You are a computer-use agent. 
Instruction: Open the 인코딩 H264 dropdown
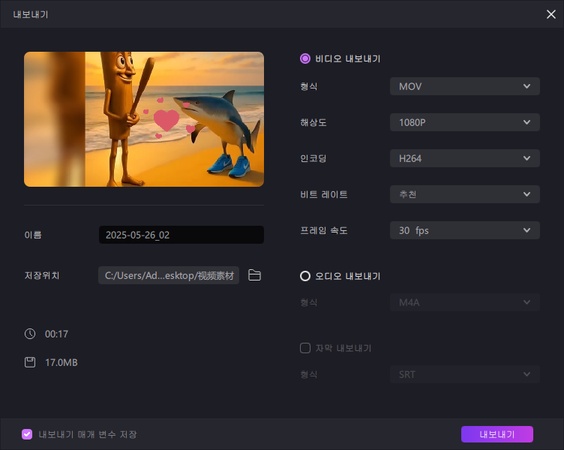[x=465, y=158]
